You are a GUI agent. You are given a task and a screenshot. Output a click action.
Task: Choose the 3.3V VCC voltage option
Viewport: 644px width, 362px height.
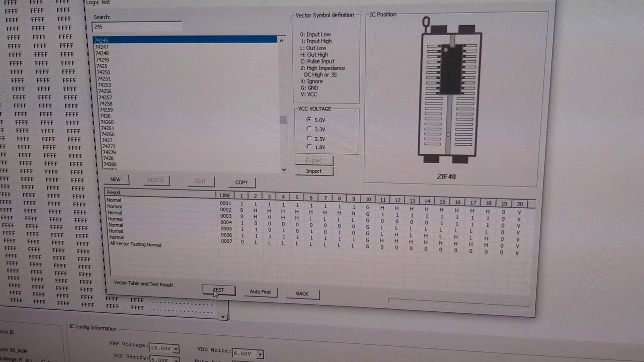coord(315,129)
